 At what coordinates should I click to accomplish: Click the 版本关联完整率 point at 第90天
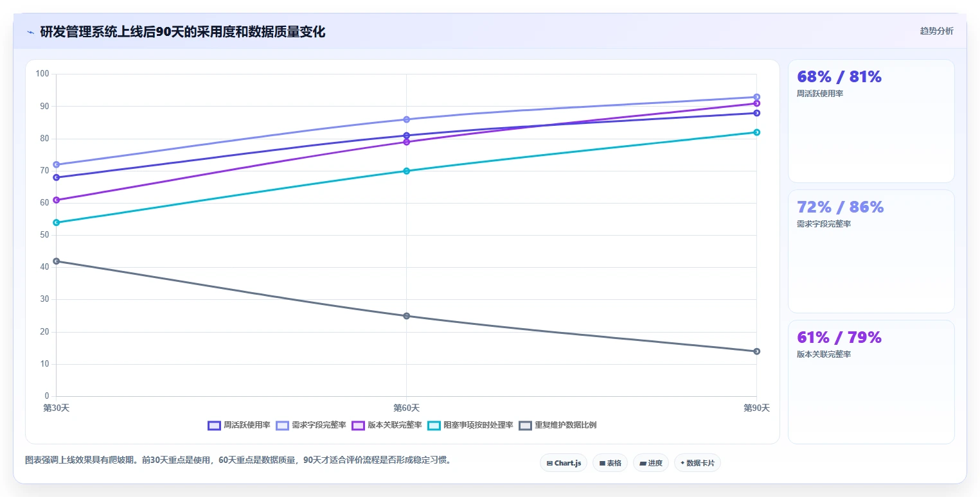point(756,103)
